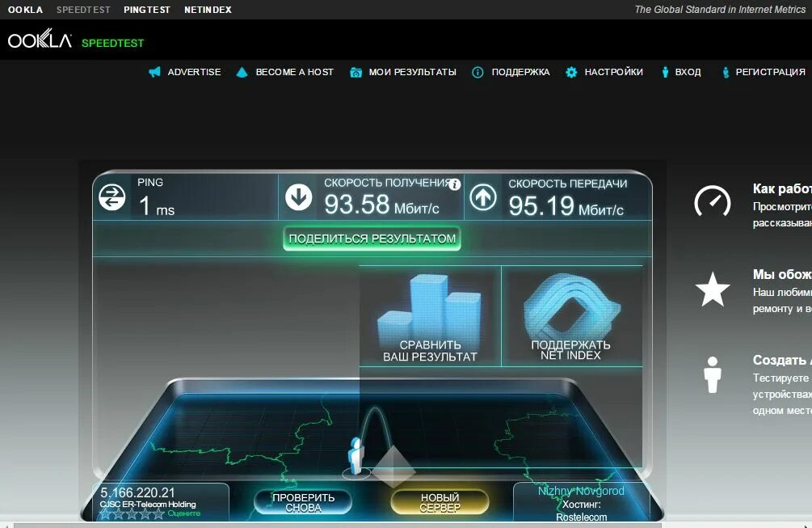Click CJSC ER-Telecom Holding provider name
The width and height of the screenshot is (812, 528).
pos(148,505)
